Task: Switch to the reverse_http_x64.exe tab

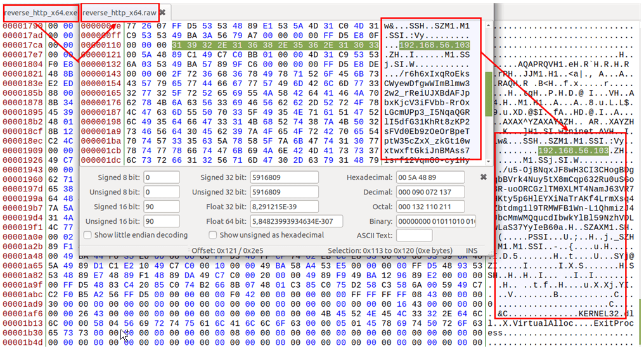Action: pyautogui.click(x=41, y=13)
